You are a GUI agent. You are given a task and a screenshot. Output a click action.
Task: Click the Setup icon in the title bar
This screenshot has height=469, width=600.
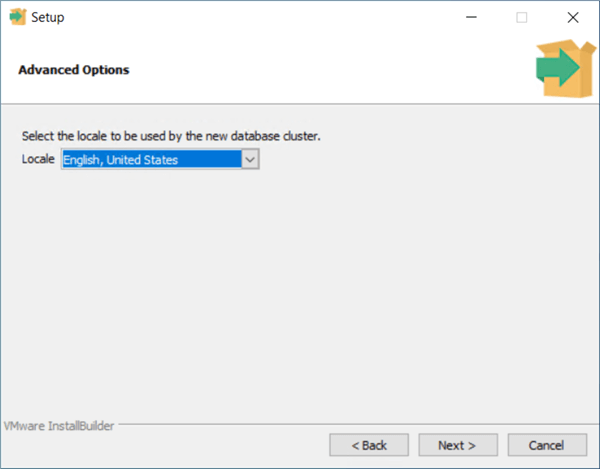[x=17, y=17]
